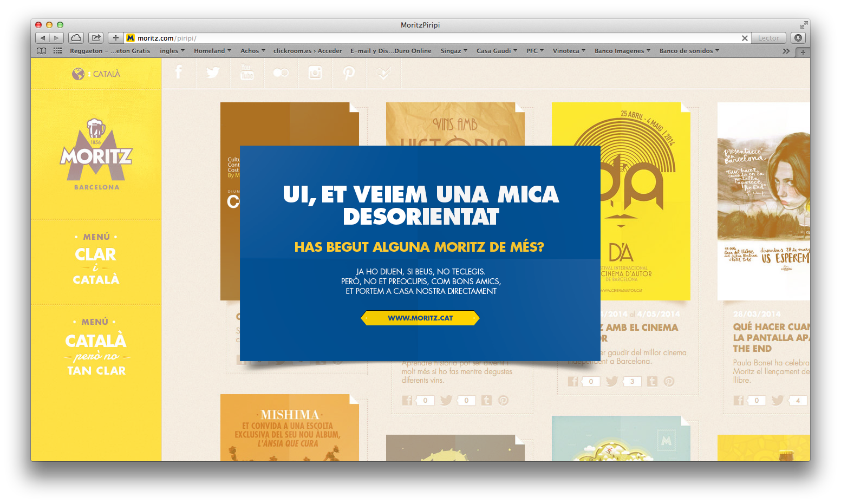The image size is (841, 504).
Task: Open the Instagram icon in the site header
Action: [x=315, y=73]
